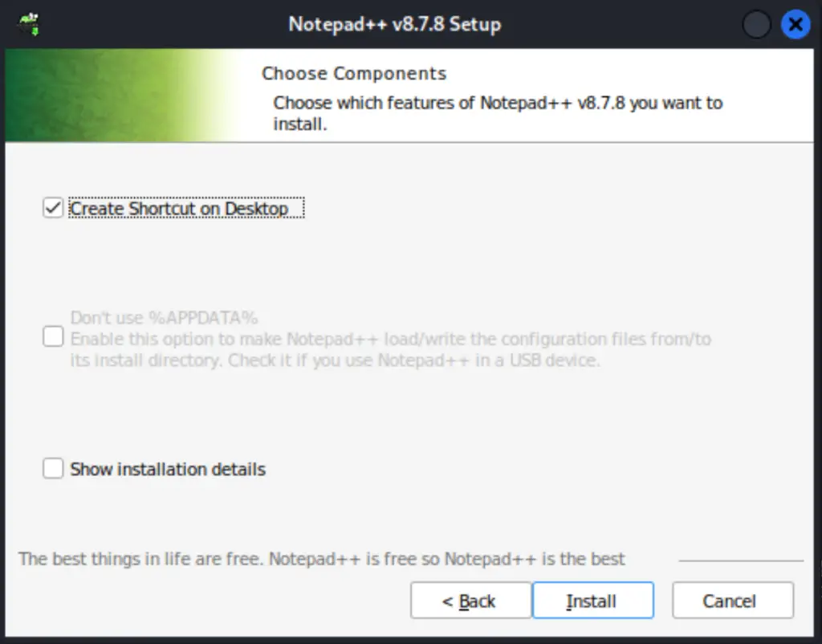Uncheck Create Shortcut on Desktop
The width and height of the screenshot is (822, 644).
coord(52,207)
